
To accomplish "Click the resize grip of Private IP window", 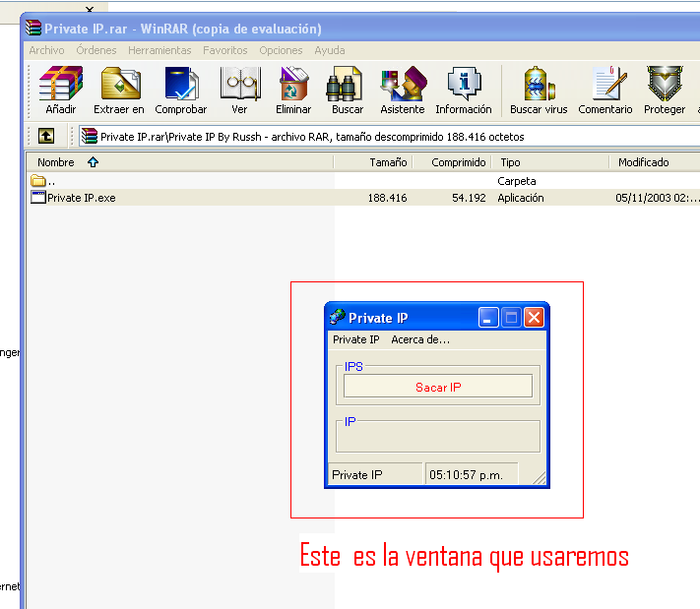I will [x=540, y=478].
